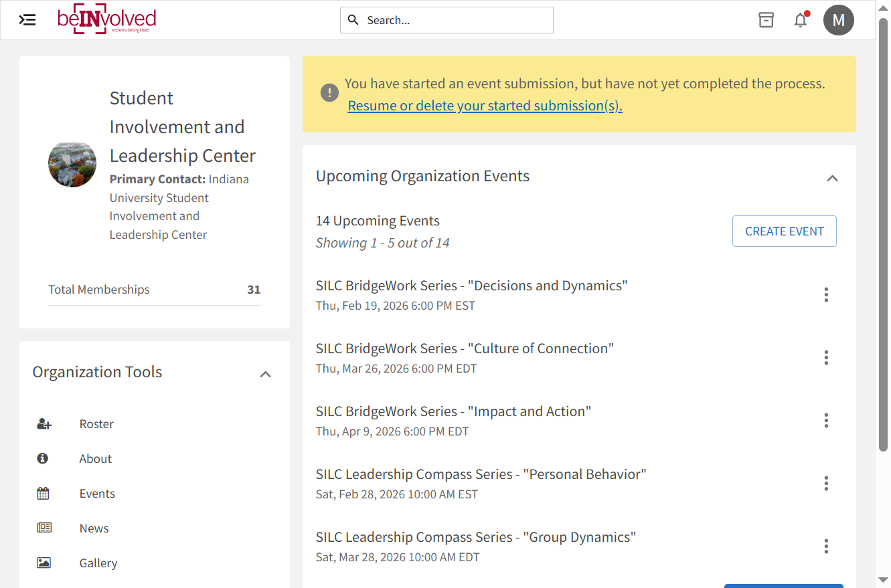Click the organization profile photo

click(x=72, y=164)
